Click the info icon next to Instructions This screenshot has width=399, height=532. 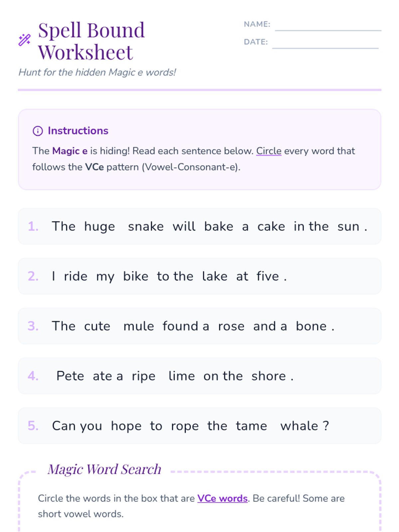pyautogui.click(x=38, y=131)
